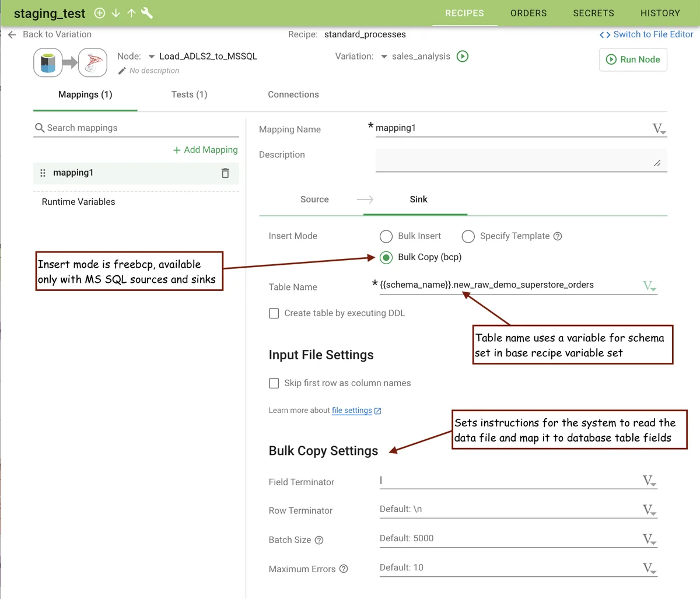The width and height of the screenshot is (700, 599).
Task: Click the down arrow icon in header
Action: [116, 13]
